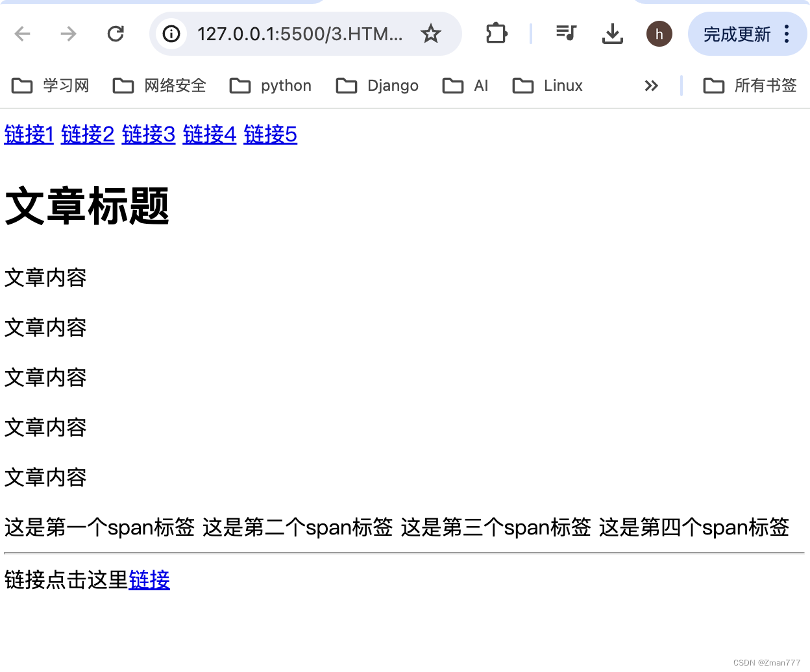Image resolution: width=810 pixels, height=672 pixels.
Task: Expand hidden bookmarks with the double chevron
Action: (652, 85)
